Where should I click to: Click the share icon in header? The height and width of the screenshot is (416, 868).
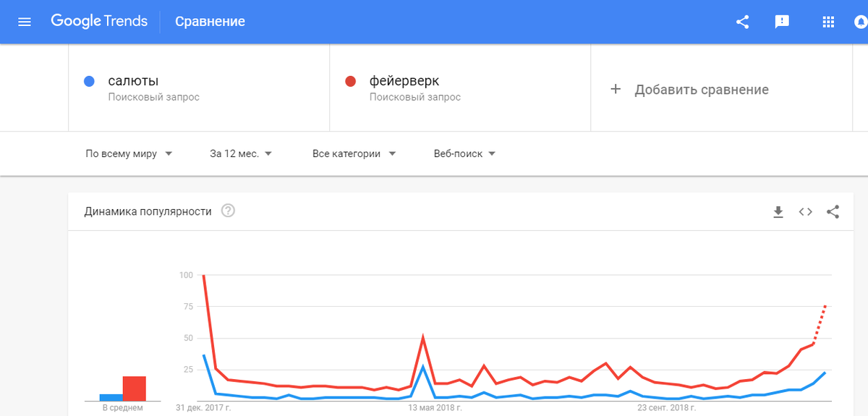click(742, 22)
